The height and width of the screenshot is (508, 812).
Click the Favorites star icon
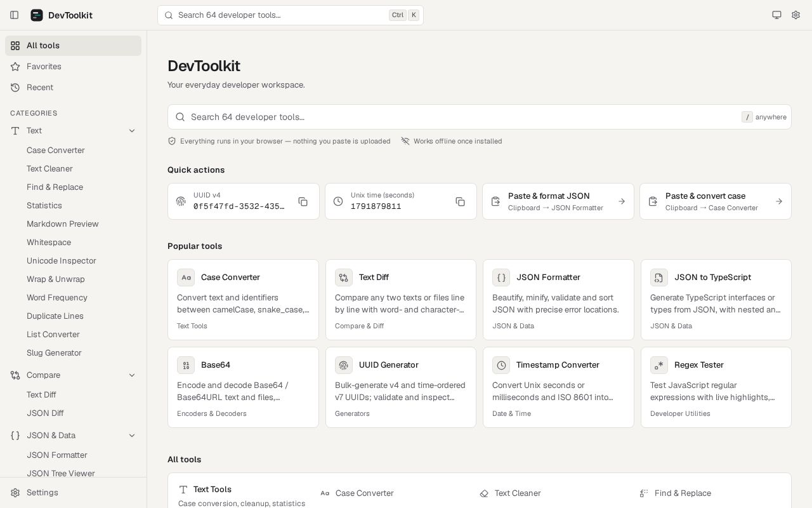(15, 67)
